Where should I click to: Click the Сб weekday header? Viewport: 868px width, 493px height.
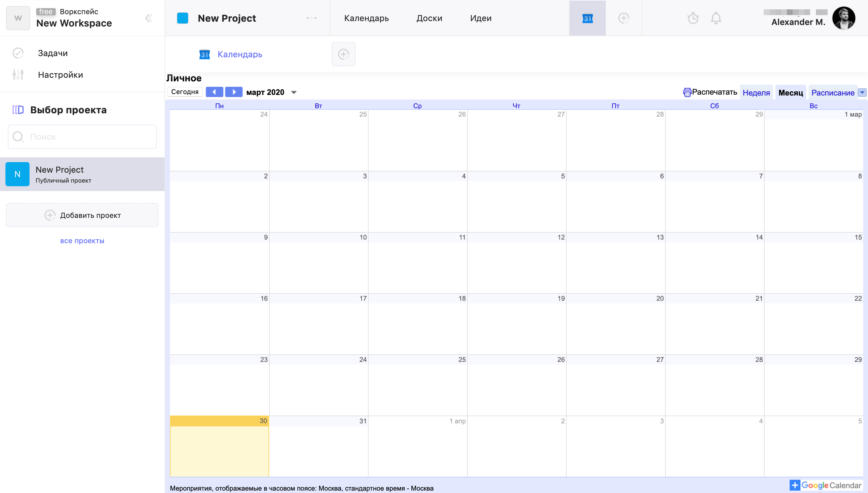[x=714, y=106]
